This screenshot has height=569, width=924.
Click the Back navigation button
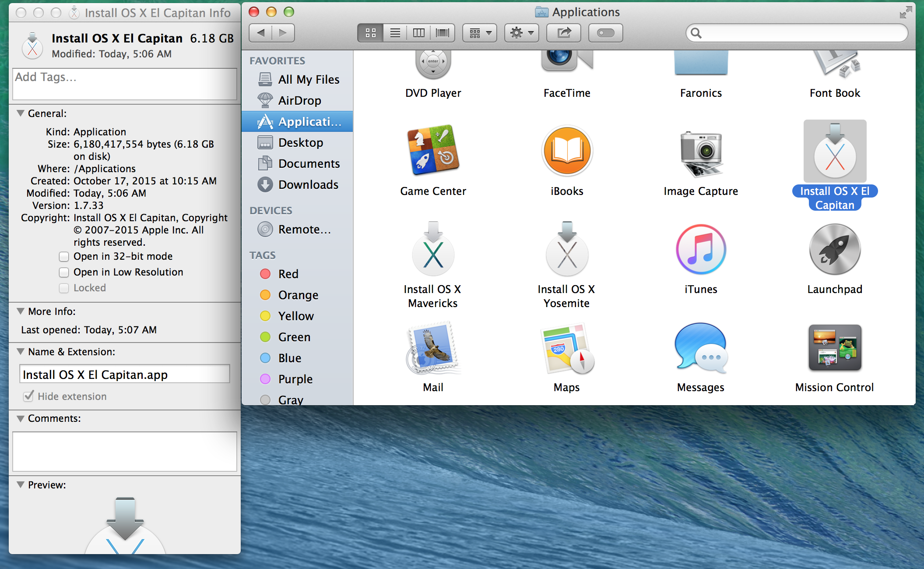pos(261,33)
